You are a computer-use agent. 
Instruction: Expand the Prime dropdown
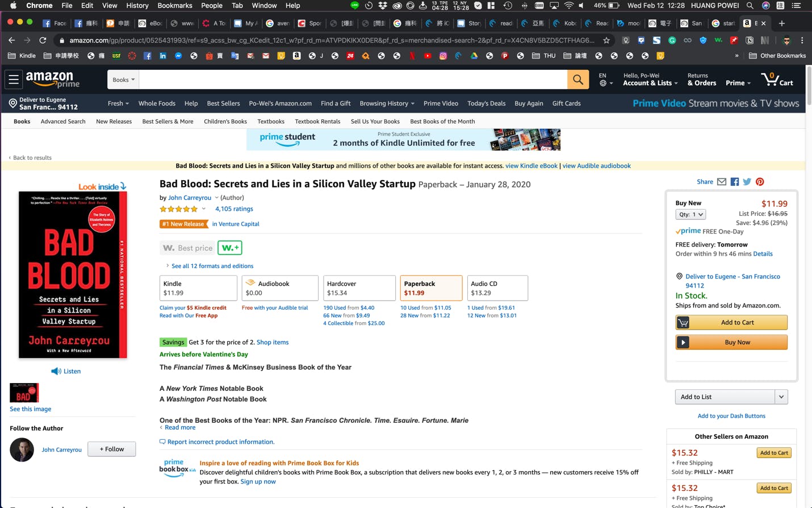[x=738, y=83]
